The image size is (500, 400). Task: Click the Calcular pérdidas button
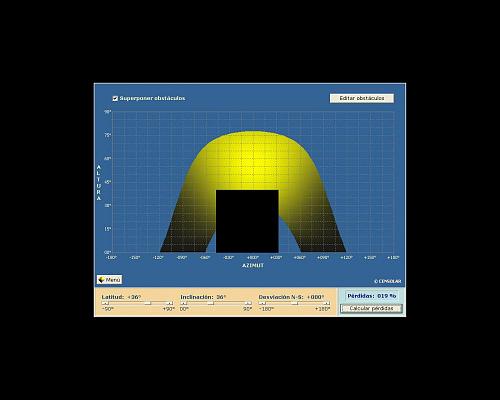[371, 308]
